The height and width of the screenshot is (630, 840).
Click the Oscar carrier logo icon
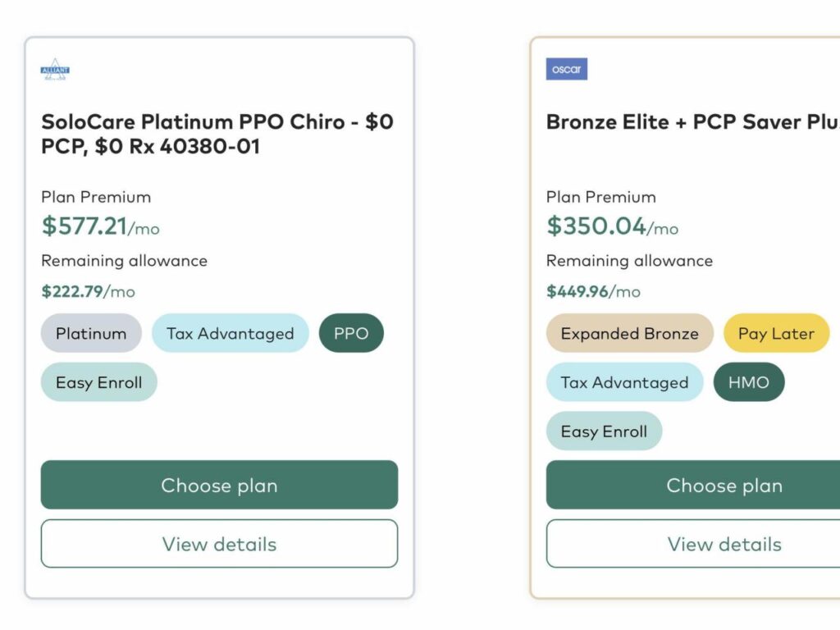pos(567,69)
